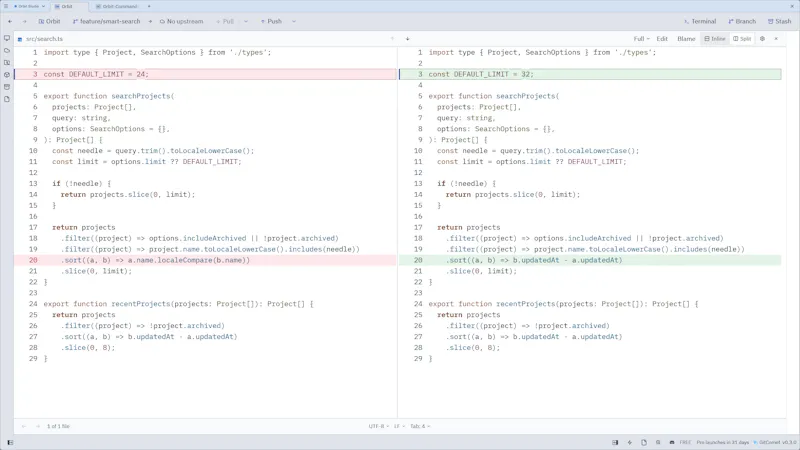800x450 pixels.
Task: Open the hamburger menu in the title bar
Action: [6, 6]
